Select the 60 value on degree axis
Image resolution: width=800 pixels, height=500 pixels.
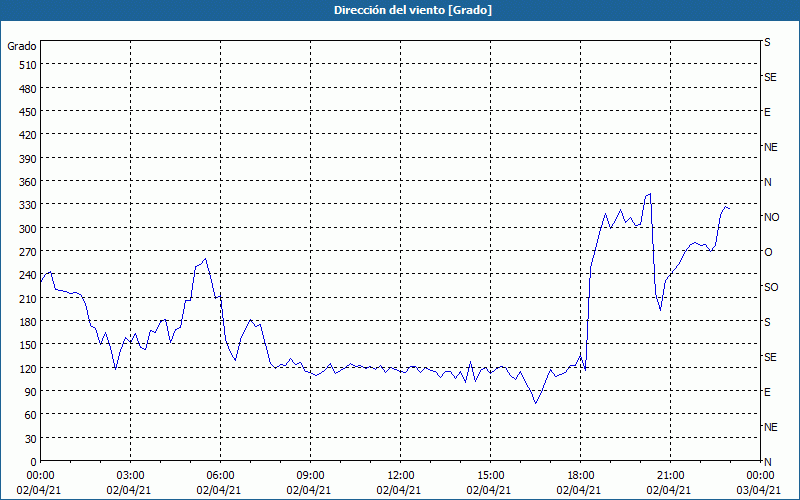click(x=31, y=415)
